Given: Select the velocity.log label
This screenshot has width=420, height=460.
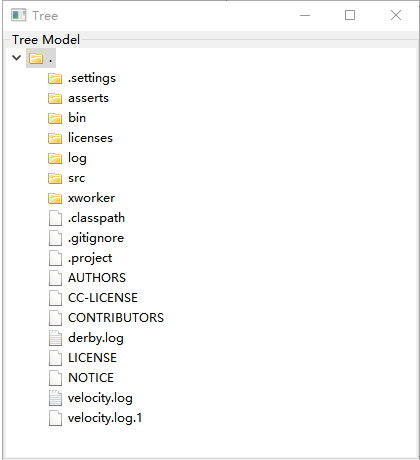Looking at the screenshot, I should tap(100, 398).
